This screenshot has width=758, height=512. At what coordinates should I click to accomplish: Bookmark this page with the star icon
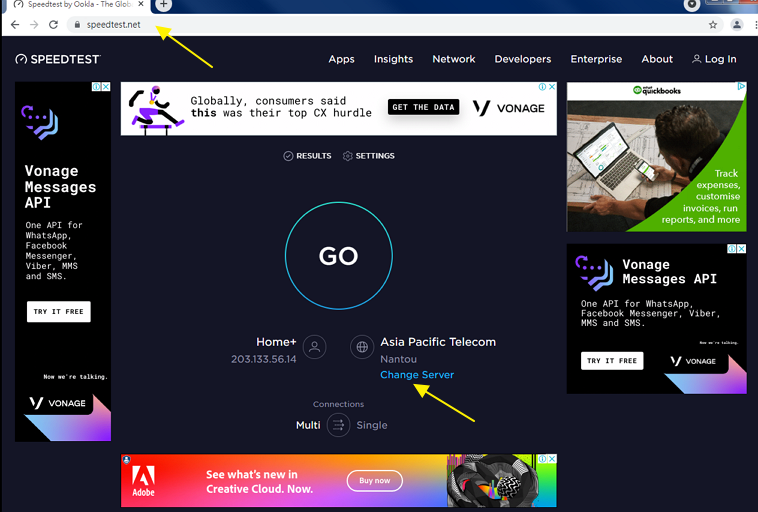713,25
